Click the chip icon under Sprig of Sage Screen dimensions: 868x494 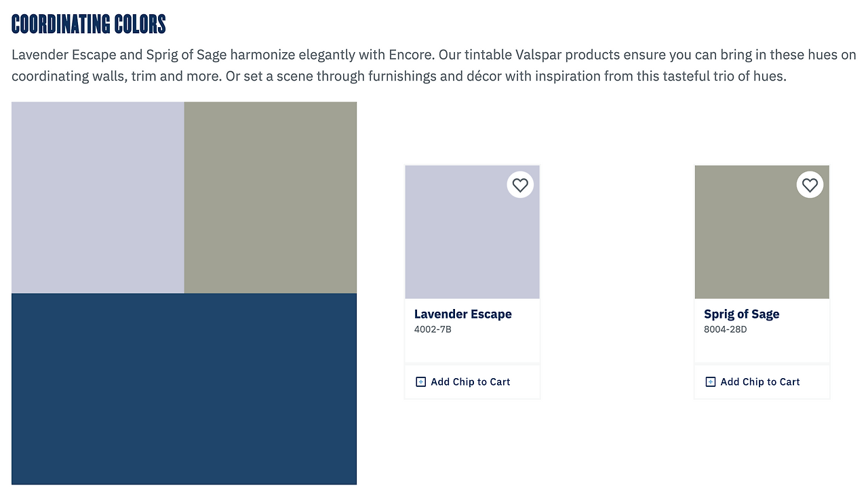[711, 382]
